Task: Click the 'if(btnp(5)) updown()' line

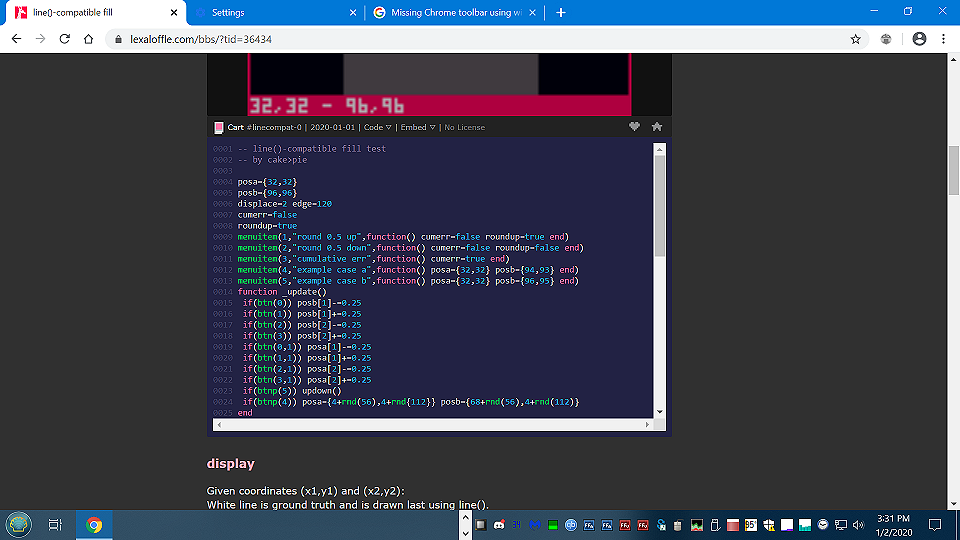Action: tap(292, 391)
